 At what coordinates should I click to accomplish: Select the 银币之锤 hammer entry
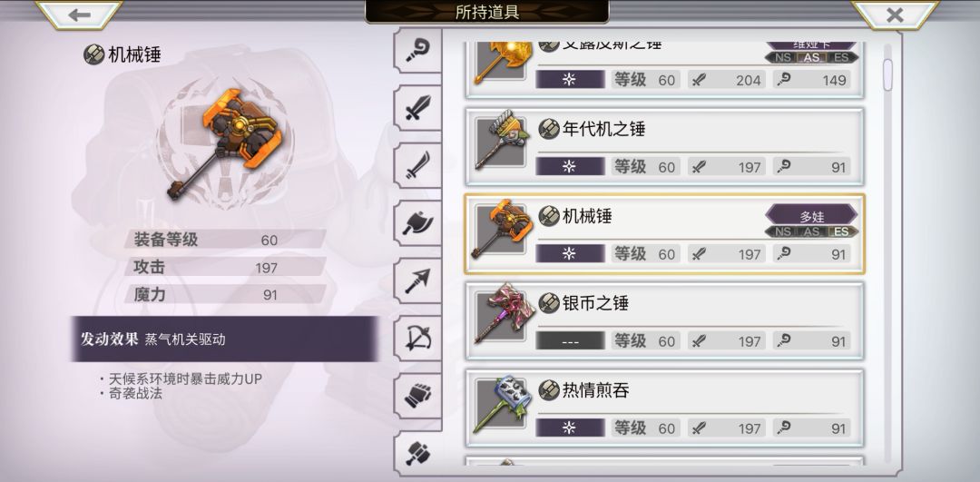point(664,321)
